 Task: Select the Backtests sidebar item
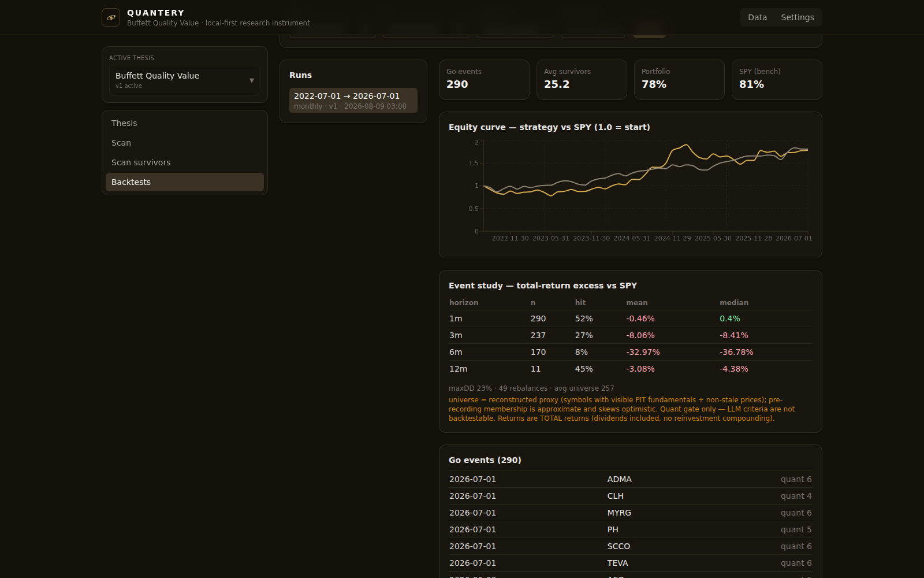pos(185,182)
